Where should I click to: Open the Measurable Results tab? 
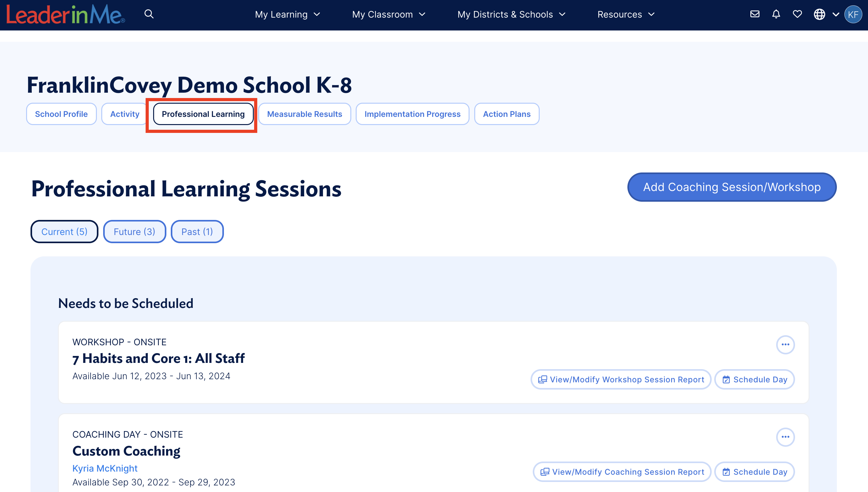tap(304, 114)
